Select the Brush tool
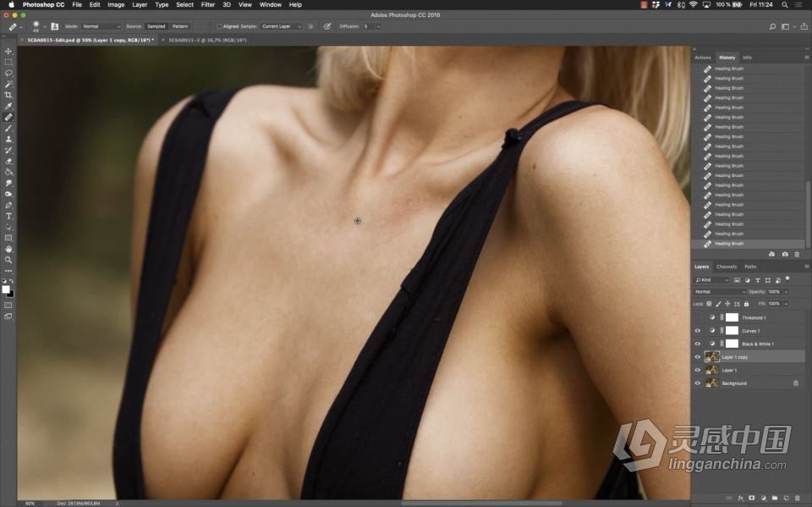812x507 pixels. [8, 128]
